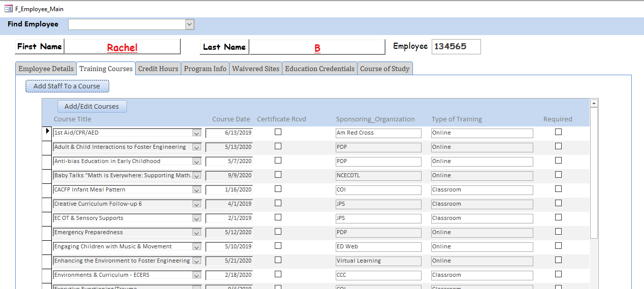Switch to Education Credentials tab
644x289 pixels.
(319, 69)
